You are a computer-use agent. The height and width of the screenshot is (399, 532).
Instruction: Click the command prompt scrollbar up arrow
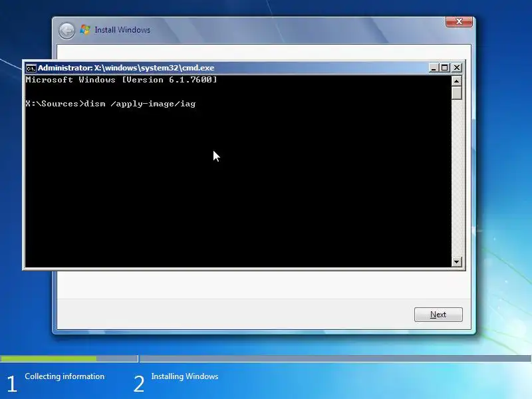[x=457, y=81]
